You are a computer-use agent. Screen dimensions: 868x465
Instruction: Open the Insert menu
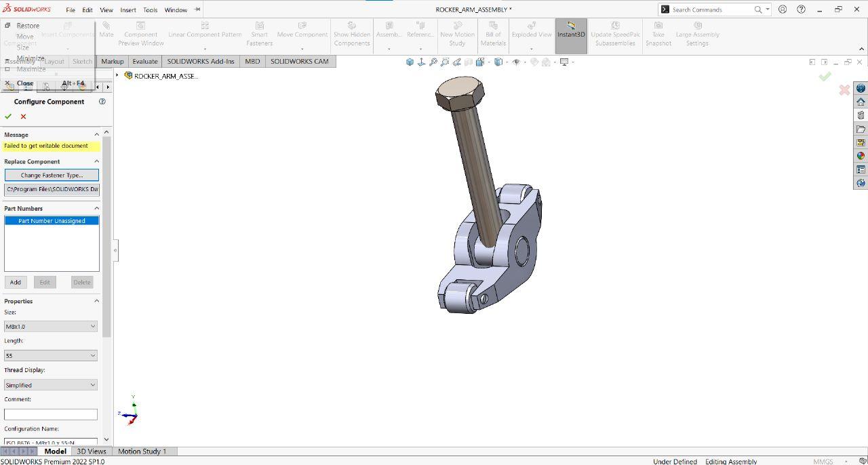(128, 10)
